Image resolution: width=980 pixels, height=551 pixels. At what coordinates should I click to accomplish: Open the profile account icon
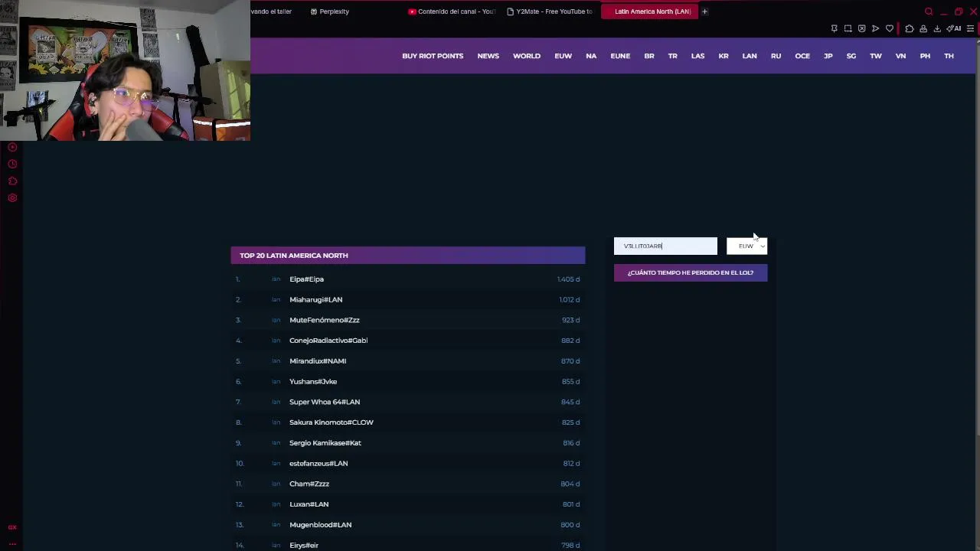[923, 28]
